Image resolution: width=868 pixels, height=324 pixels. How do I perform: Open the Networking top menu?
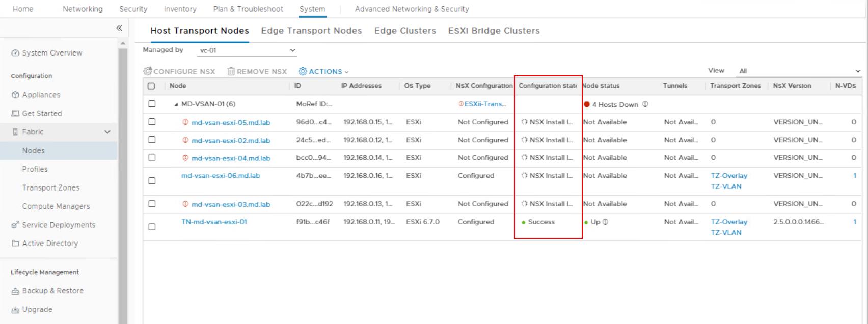[x=83, y=9]
